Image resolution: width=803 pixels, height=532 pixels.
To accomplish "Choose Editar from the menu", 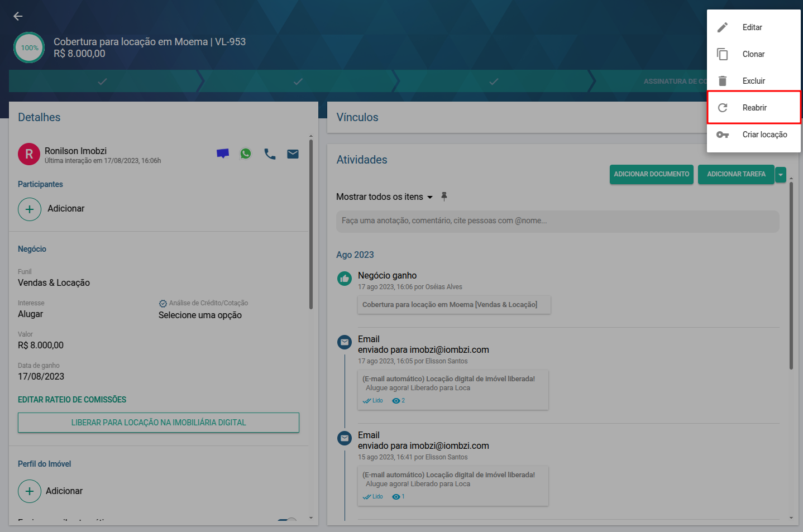I will (754, 27).
